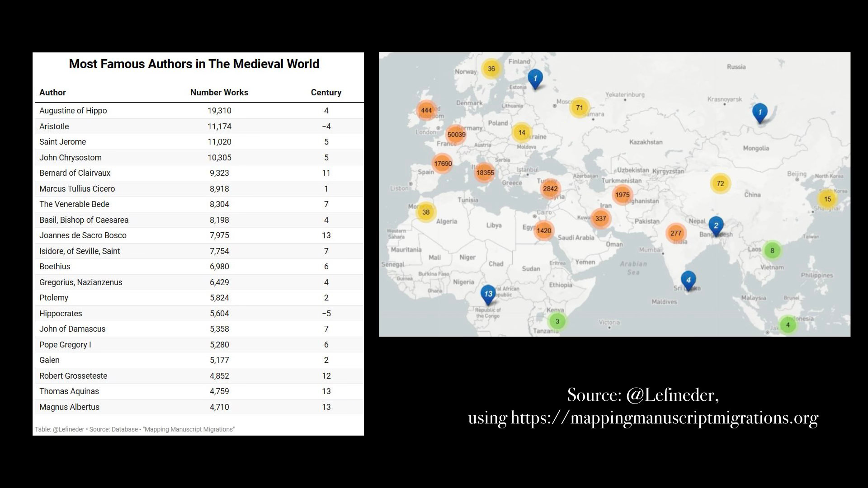Click the Saudi Arabia label on the map
Viewport: 868px width, 488px height.
click(576, 238)
